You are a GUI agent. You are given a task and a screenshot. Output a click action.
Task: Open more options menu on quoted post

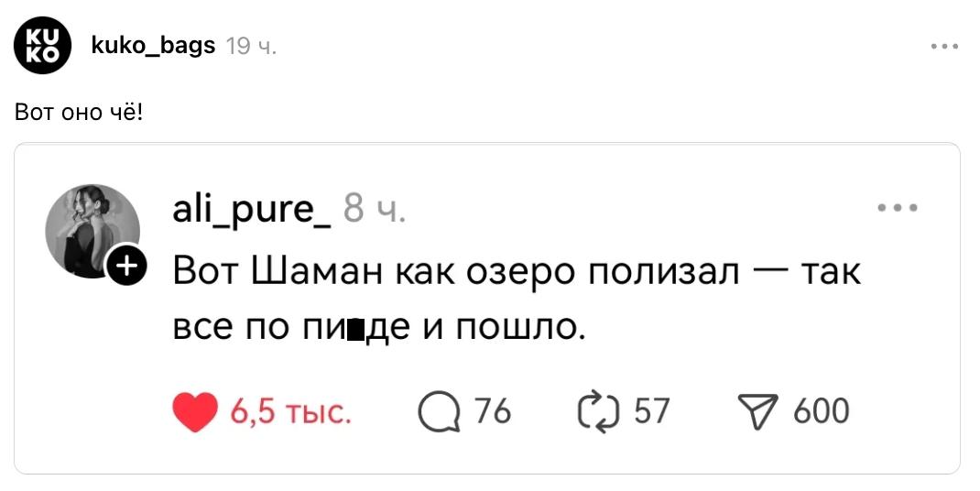tap(897, 208)
